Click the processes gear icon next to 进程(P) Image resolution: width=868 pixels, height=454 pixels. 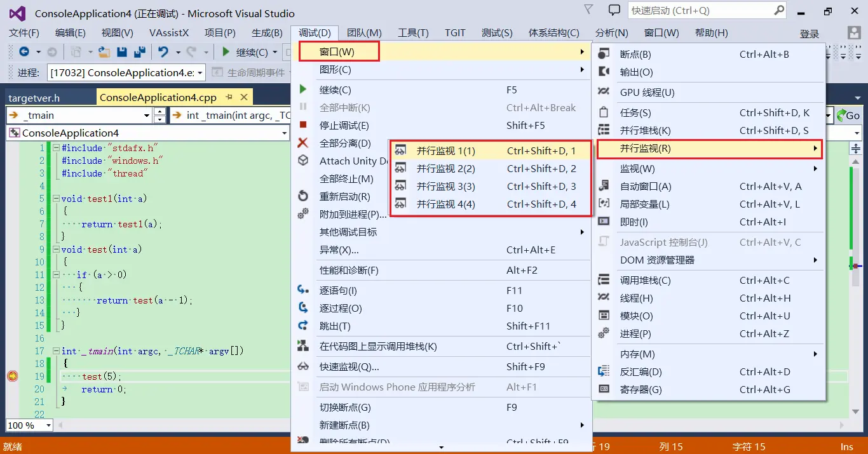(x=604, y=334)
